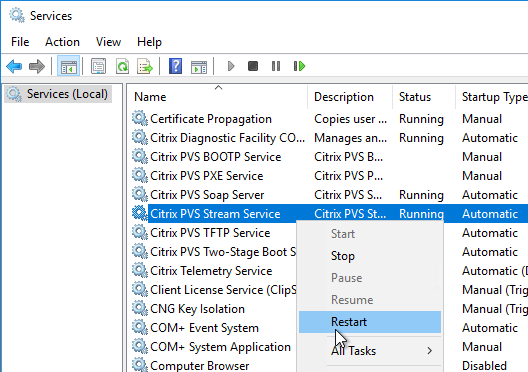Select Certificate Propagation service

click(211, 119)
